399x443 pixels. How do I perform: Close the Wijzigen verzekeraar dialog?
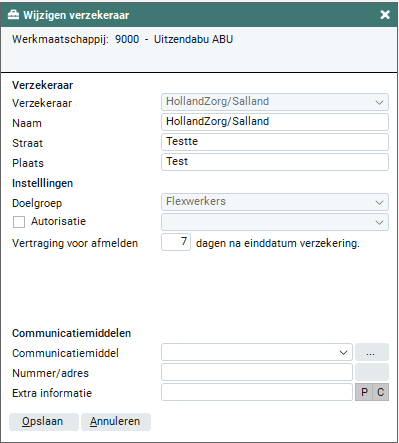coord(385,15)
